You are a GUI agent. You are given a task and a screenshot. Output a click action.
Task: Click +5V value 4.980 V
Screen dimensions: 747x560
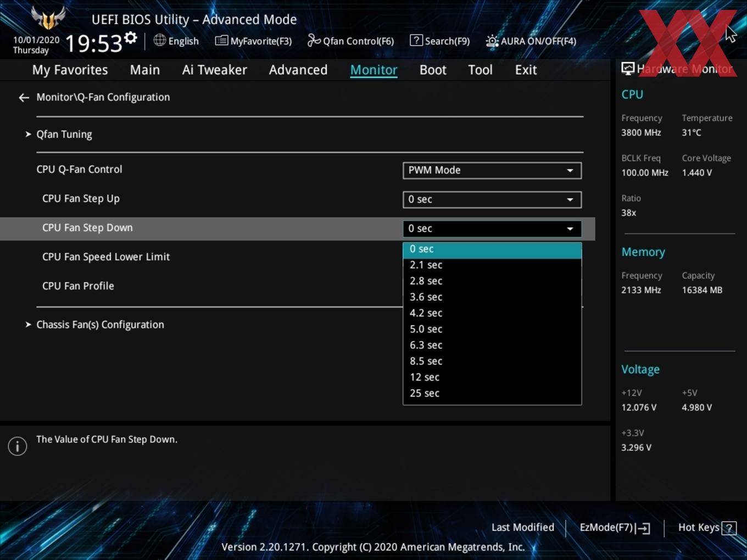point(696,408)
